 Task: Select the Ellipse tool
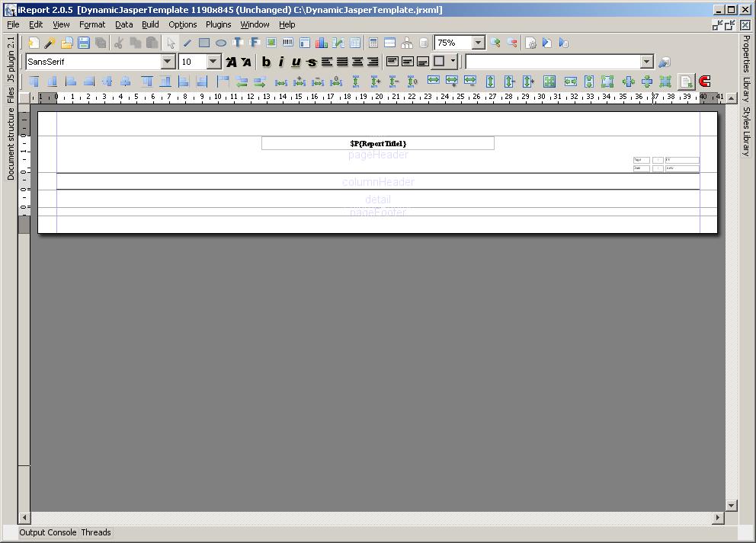pos(222,42)
